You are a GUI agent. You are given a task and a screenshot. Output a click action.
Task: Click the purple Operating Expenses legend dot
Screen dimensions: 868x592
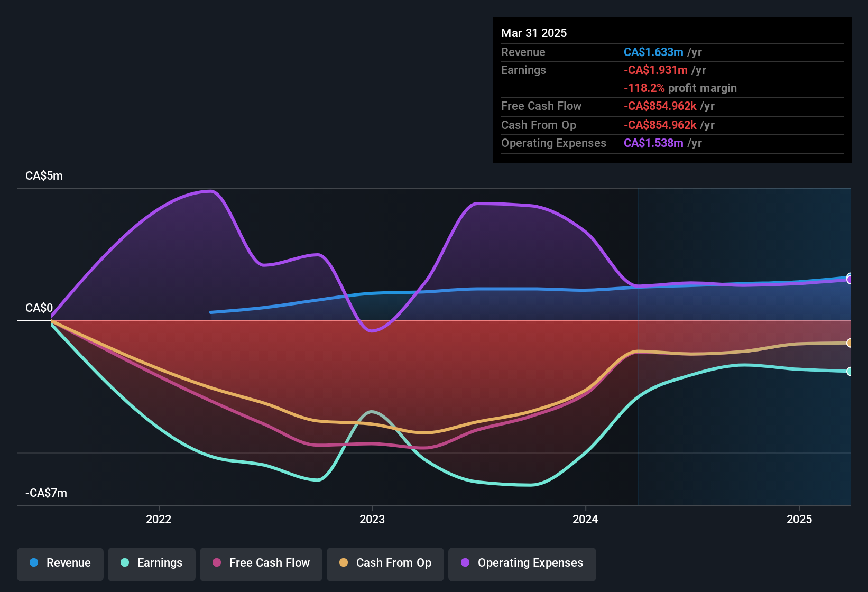(465, 562)
